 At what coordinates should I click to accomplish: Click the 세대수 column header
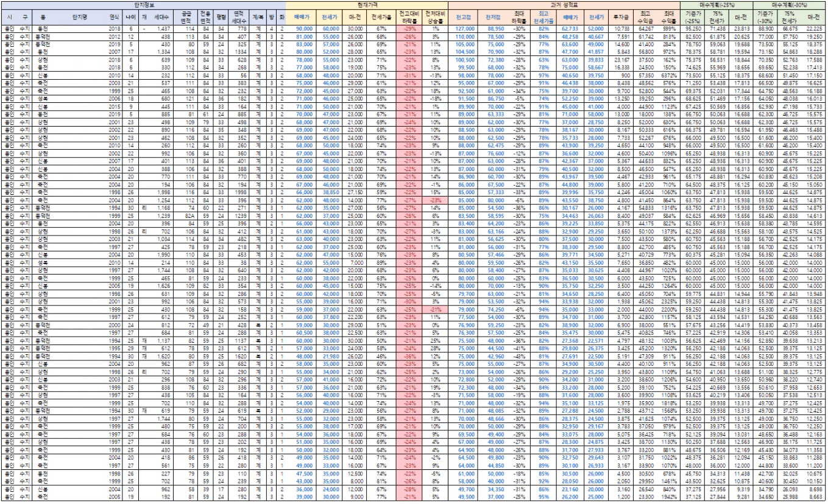163,17
